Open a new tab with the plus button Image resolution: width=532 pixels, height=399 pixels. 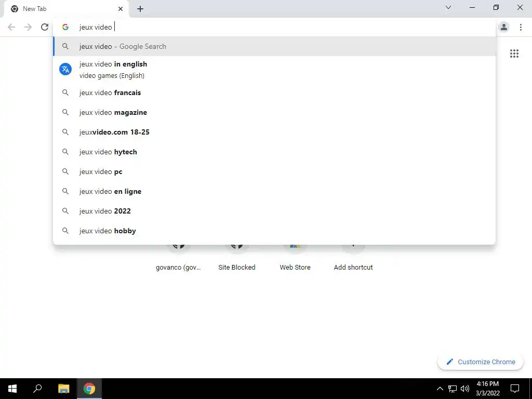click(140, 9)
